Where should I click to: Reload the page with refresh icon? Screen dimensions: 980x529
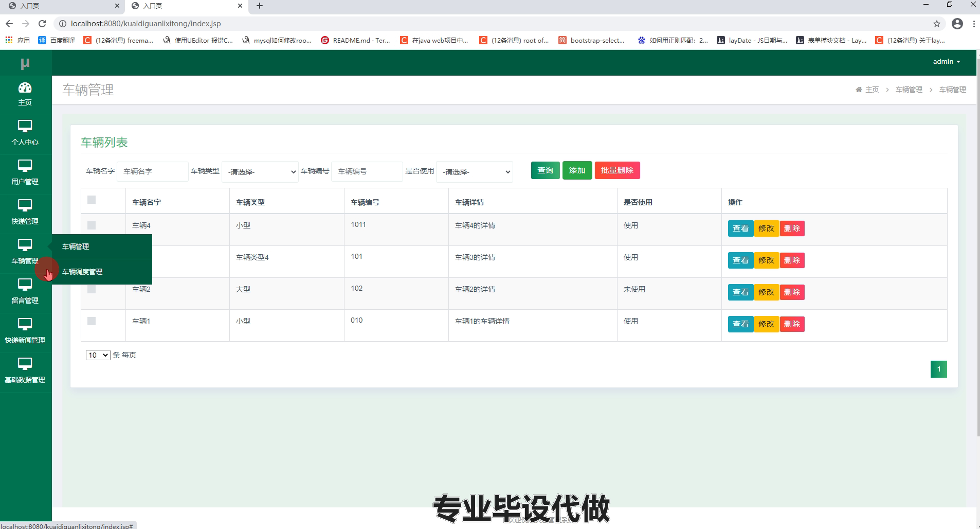pos(42,24)
